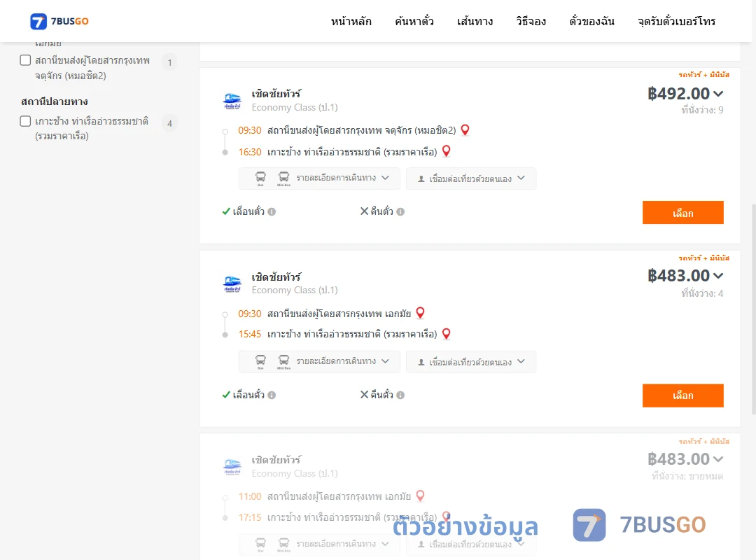756x560 pixels.
Task: Open the ค้นหาตั๋ว menu item
Action: click(x=414, y=21)
